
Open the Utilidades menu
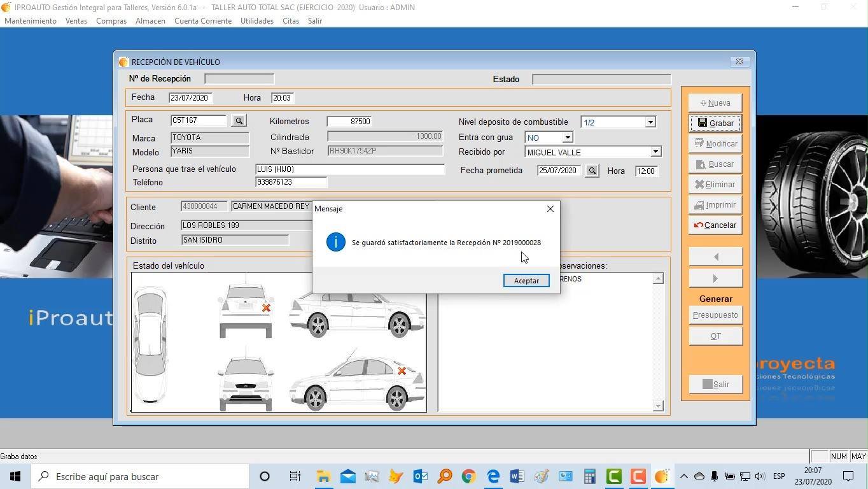click(x=257, y=21)
